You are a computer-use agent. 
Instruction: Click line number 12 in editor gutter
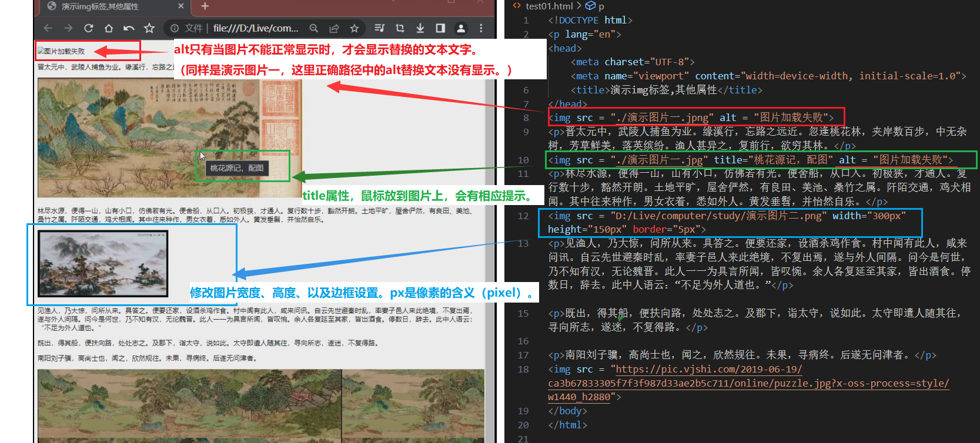pyautogui.click(x=523, y=216)
